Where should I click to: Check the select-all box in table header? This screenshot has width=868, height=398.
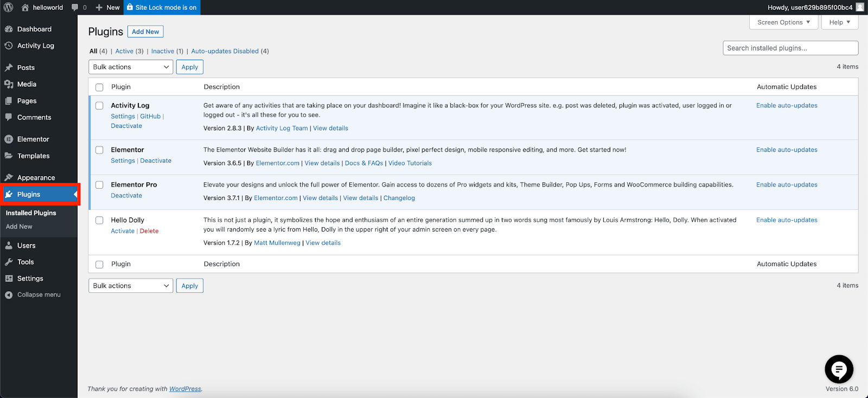point(99,87)
